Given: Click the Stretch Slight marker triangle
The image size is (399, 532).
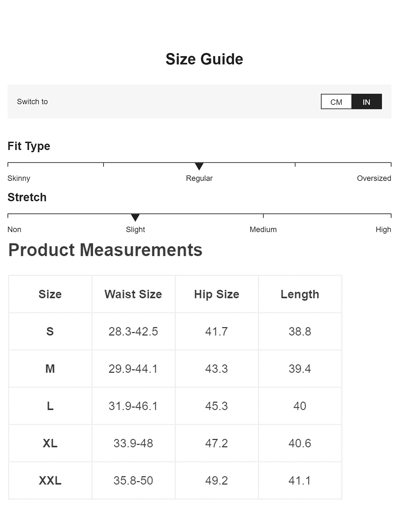Looking at the screenshot, I should pyautogui.click(x=135, y=218).
